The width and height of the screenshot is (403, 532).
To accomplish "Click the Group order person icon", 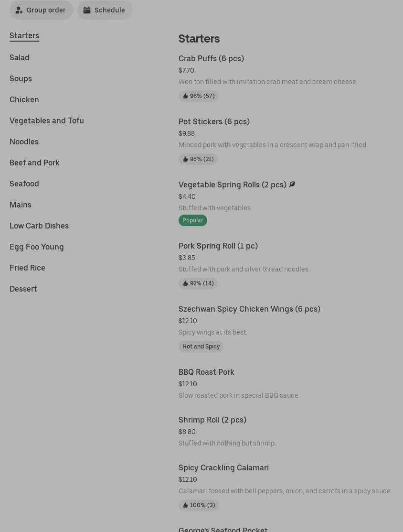I will point(19,10).
